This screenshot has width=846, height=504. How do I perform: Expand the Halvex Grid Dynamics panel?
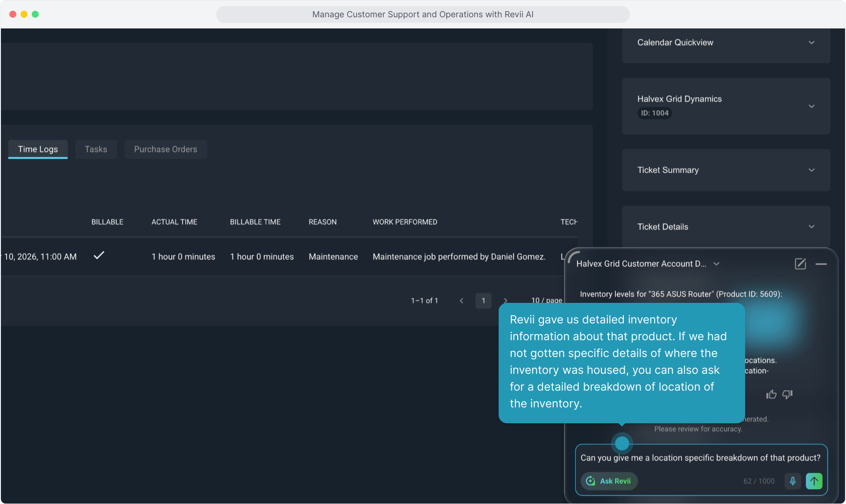726,106
